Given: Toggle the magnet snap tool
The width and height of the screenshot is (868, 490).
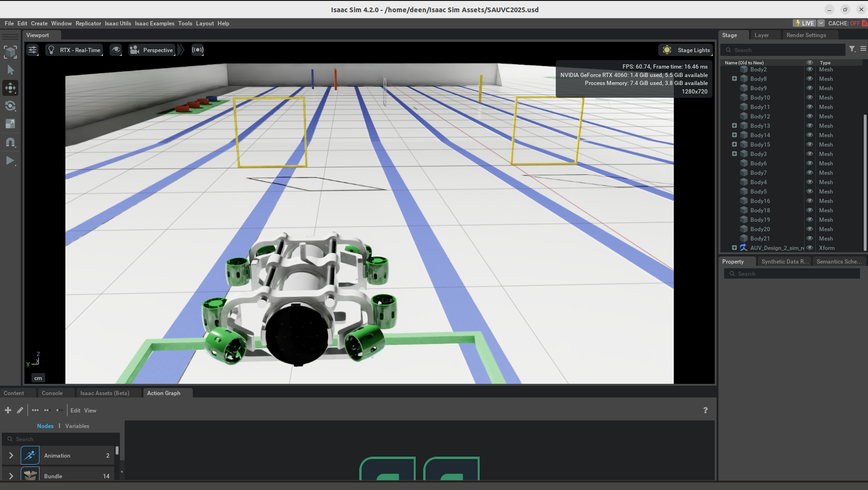Looking at the screenshot, I should [10, 142].
